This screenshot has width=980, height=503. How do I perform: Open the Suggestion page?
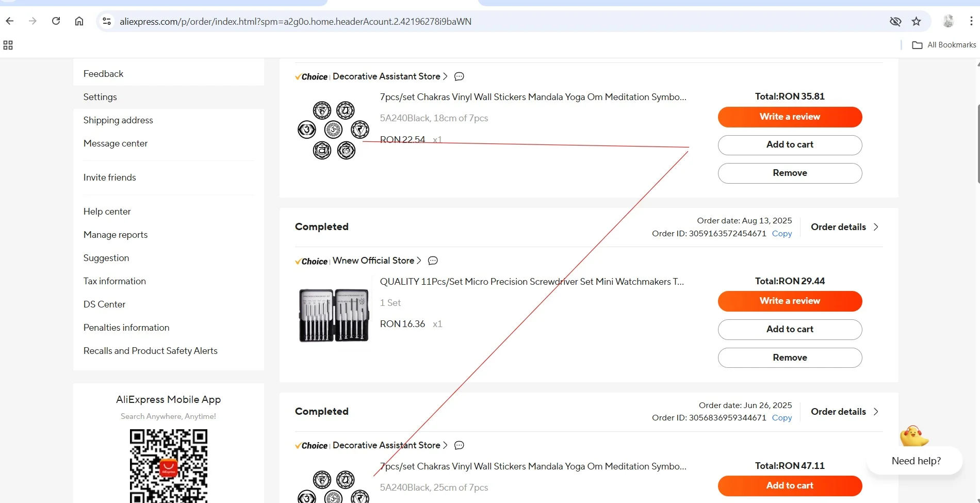(106, 258)
